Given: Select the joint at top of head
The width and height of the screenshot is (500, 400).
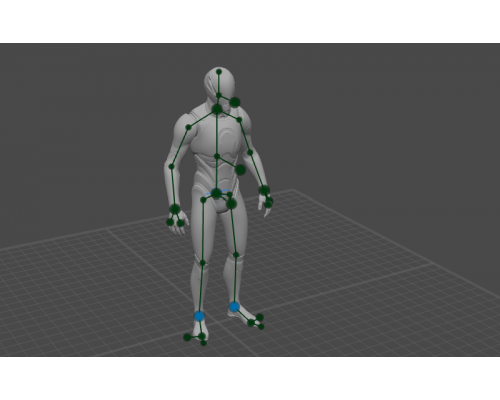Looking at the screenshot, I should click(x=219, y=72).
